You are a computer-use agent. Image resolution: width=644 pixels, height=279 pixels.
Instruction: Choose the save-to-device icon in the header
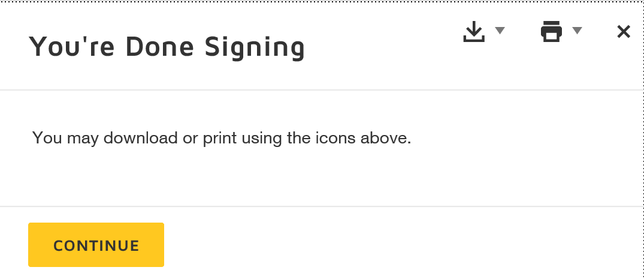tap(474, 32)
